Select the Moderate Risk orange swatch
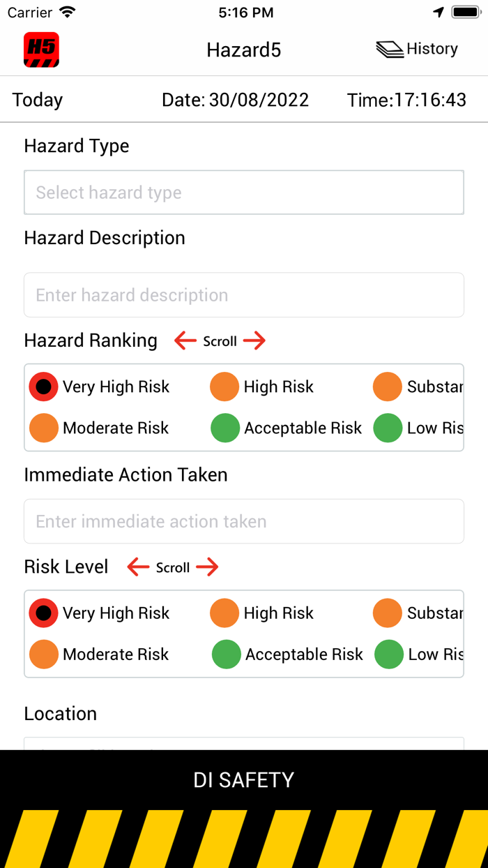The height and width of the screenshot is (868, 488). (43, 428)
